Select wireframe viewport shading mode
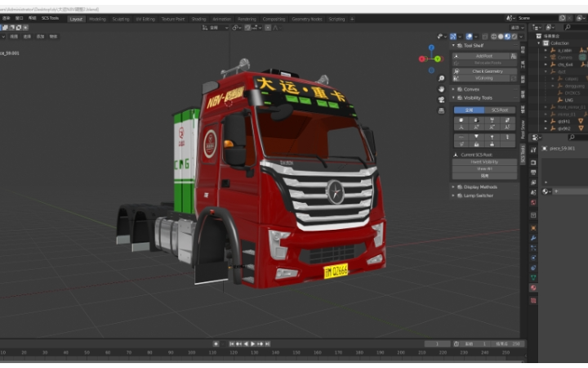This screenshot has height=368, width=588. (494, 37)
